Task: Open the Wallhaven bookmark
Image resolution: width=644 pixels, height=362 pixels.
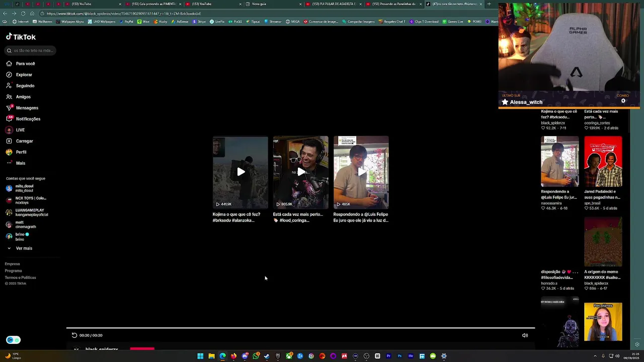Action: point(42,22)
